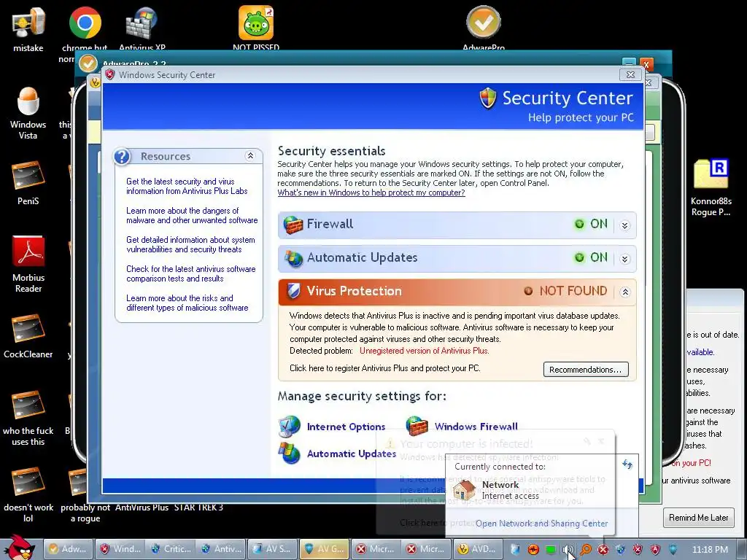Expand the Firewall section chevron
747x560 pixels.
(x=624, y=225)
